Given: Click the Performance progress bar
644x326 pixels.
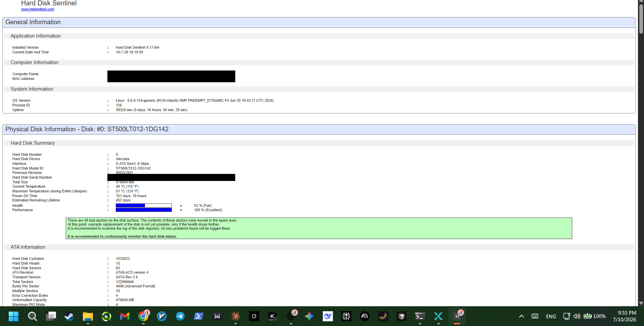Looking at the screenshot, I should 144,210.
